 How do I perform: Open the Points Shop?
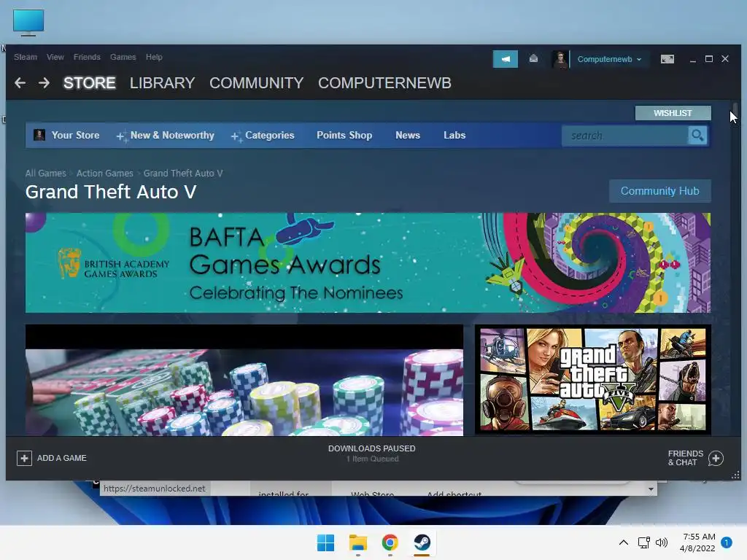tap(344, 135)
